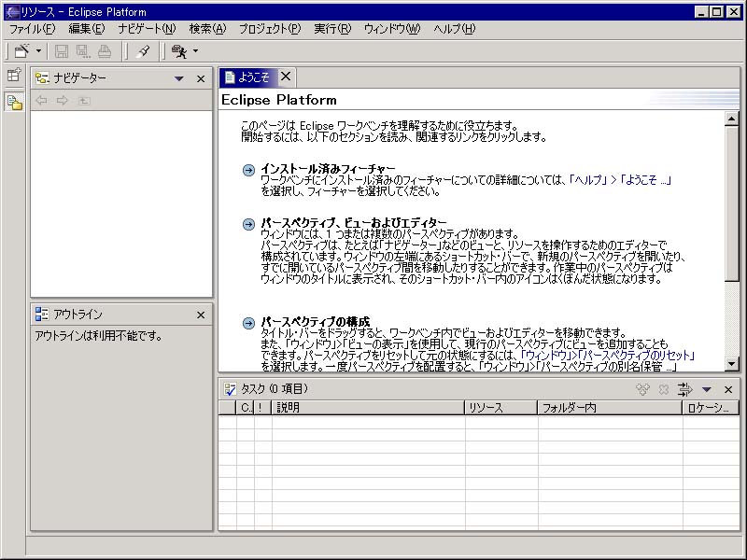Viewport: 747px width, 560px height.
Task: Open the 編集(E) menu
Action: pyautogui.click(x=87, y=29)
